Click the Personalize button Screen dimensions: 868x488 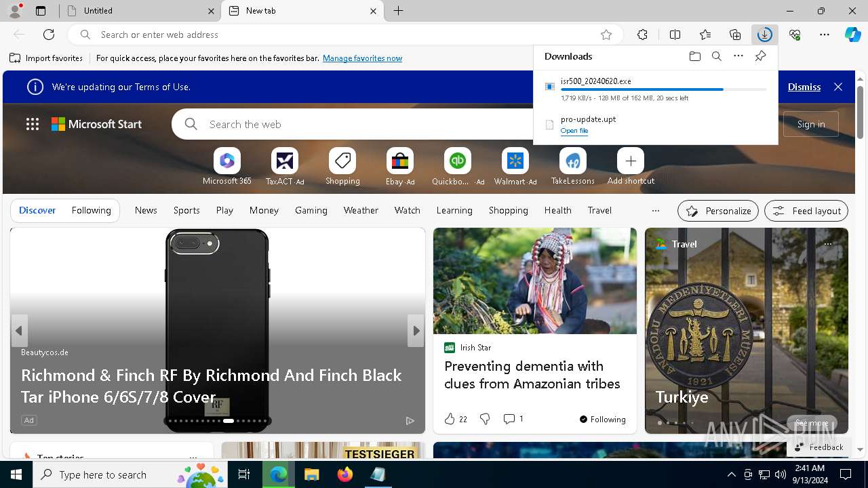718,211
